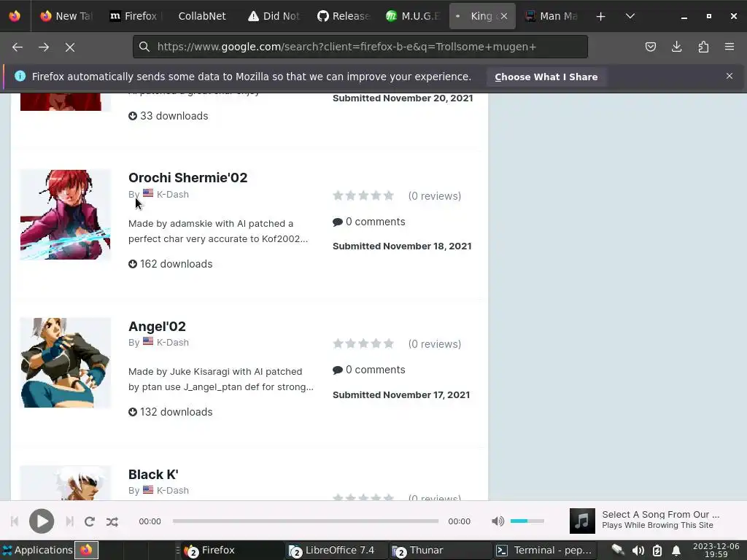This screenshot has height=560, width=747.
Task: Dismiss the Mozilla data notification bar
Action: 729,76
